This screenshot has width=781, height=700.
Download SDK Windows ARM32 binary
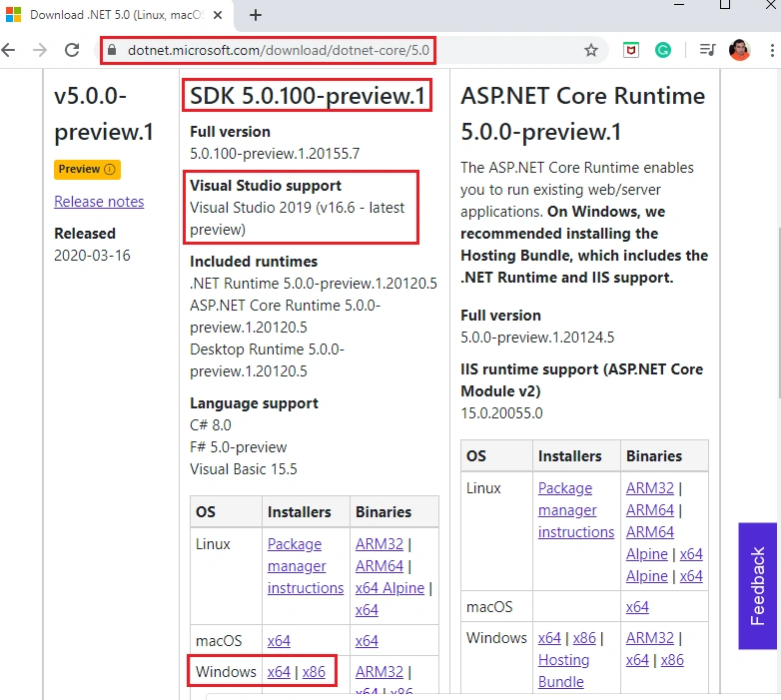click(380, 672)
